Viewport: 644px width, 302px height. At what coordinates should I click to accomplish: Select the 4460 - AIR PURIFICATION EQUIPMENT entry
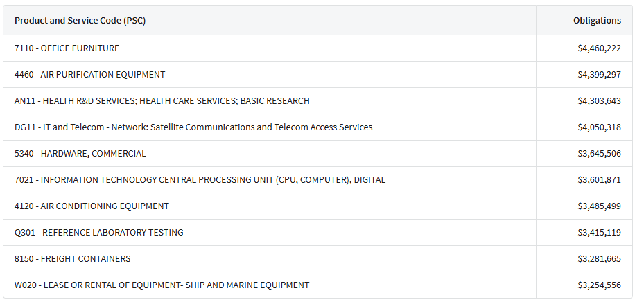89,75
